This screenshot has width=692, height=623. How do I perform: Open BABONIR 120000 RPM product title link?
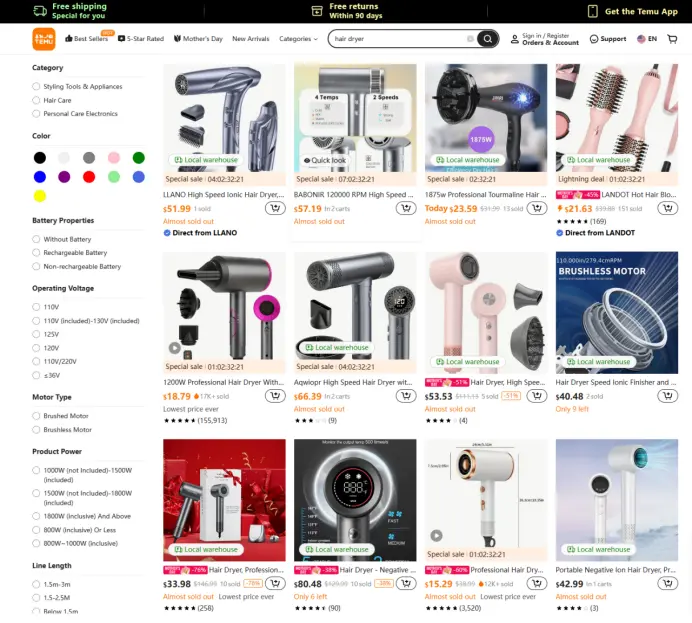[x=354, y=195]
